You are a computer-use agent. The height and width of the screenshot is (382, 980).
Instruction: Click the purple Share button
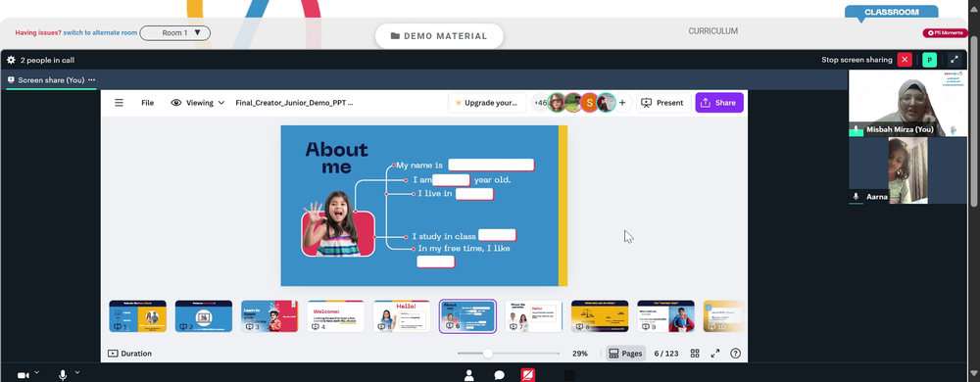(718, 103)
